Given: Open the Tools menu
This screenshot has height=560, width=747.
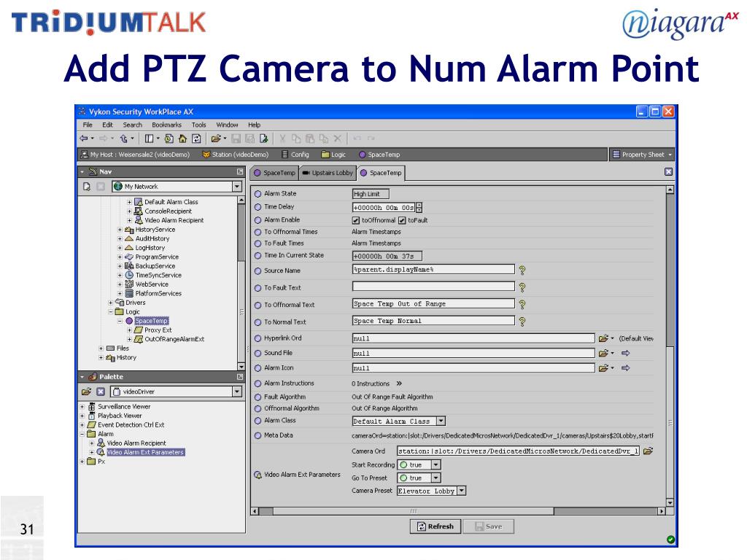Looking at the screenshot, I should click(198, 125).
